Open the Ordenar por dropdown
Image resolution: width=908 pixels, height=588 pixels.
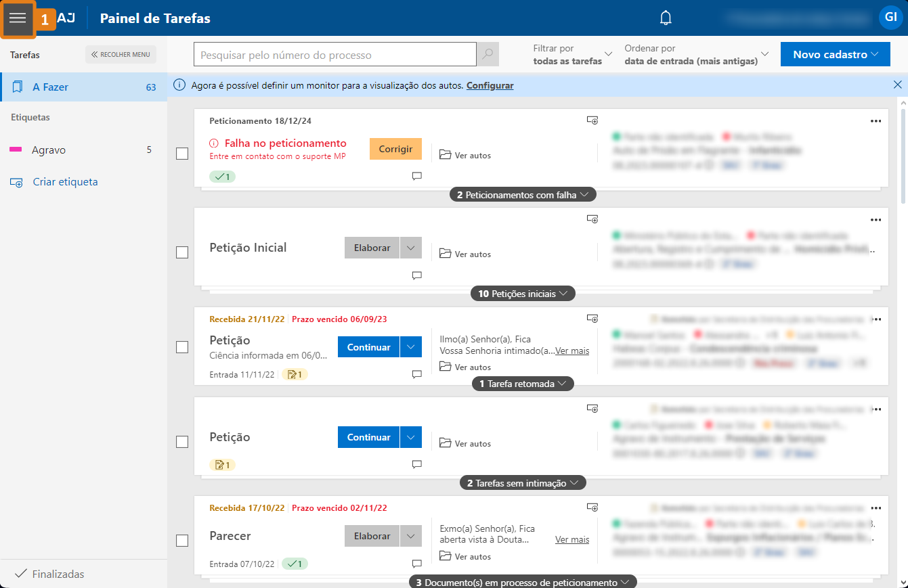pos(697,54)
